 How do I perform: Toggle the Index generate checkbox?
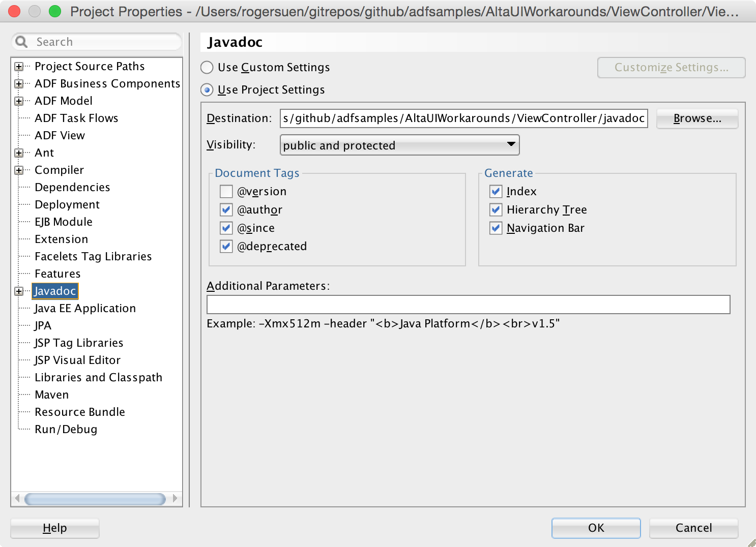496,192
